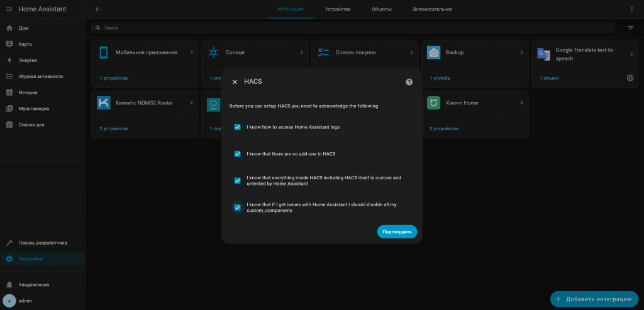644x310 pixels.
Task: Click Добавить интеграцию button
Action: (594, 299)
